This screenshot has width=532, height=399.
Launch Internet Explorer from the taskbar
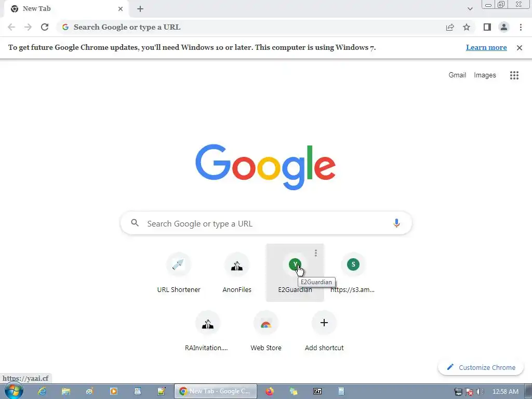coord(42,391)
